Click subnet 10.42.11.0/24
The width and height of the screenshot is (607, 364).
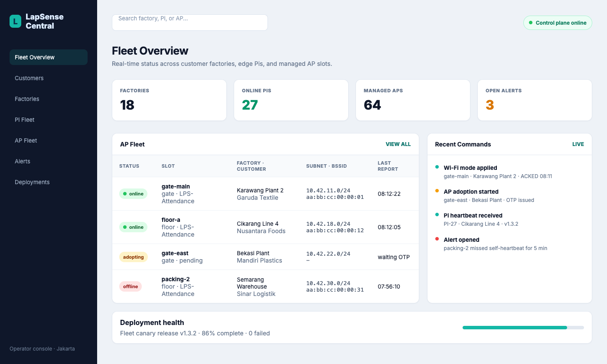pos(328,190)
